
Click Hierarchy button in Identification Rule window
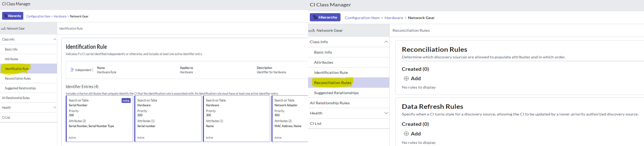pyautogui.click(x=12, y=16)
